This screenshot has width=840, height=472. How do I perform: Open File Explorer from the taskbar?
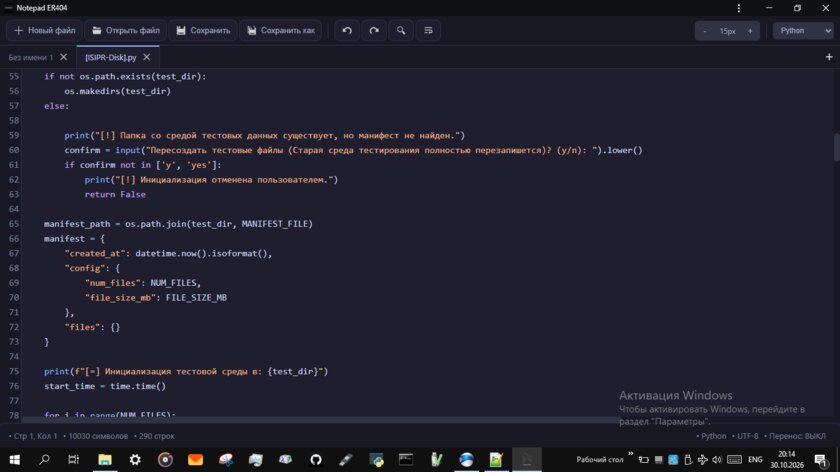point(104,460)
